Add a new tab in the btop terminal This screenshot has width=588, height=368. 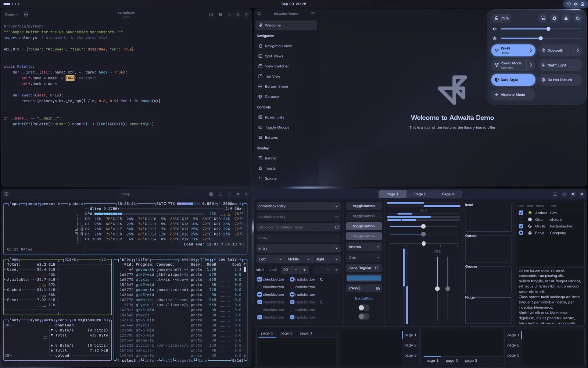point(7,194)
